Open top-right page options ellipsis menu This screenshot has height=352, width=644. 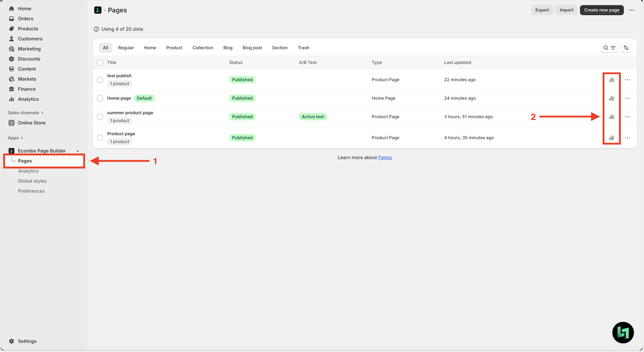(632, 10)
